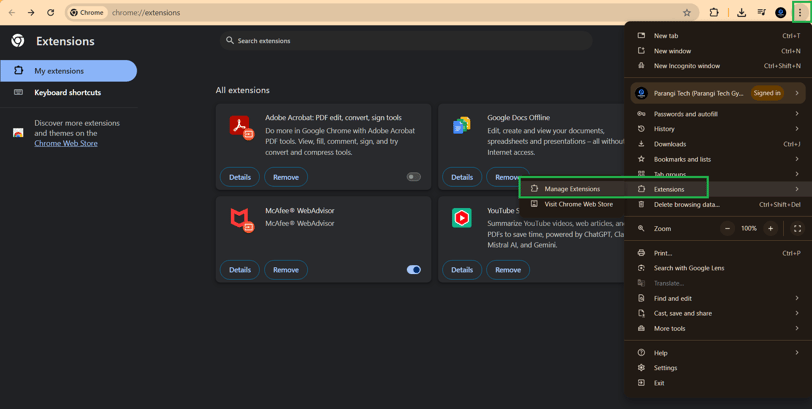Choose Visit Chrome Web Store submenu item
Screen dimensions: 812x409
click(572, 204)
